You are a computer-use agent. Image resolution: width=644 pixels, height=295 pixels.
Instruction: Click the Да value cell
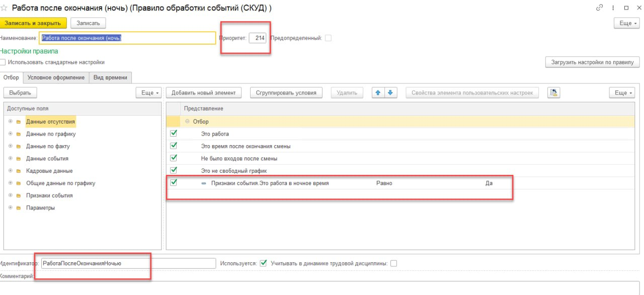coord(489,183)
